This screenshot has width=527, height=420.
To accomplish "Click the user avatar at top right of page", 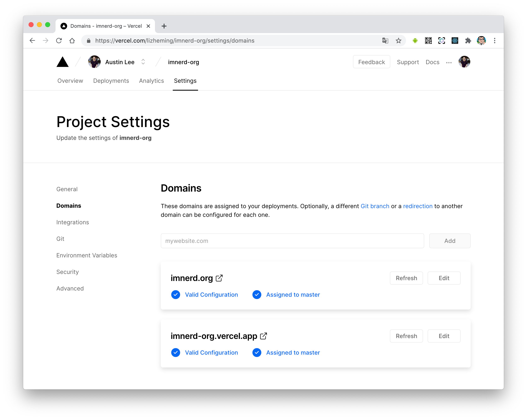I will coord(464,62).
